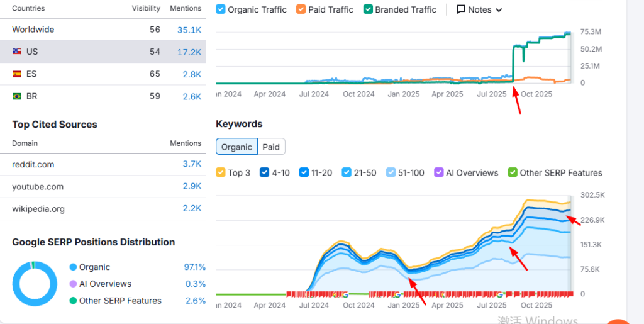The height and width of the screenshot is (324, 644).
Task: Click the Worldwide 35.1K mentions link
Action: point(189,30)
